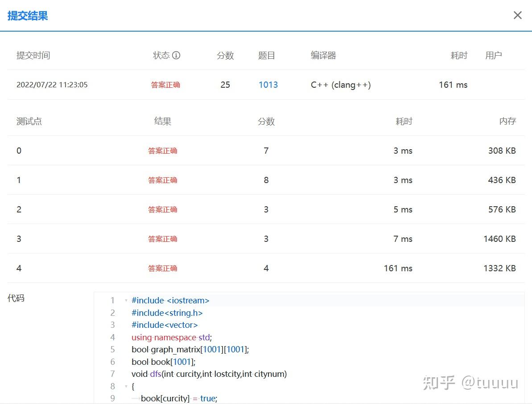Click the 提交结果 dialog title
This screenshot has width=532, height=404.
pyautogui.click(x=28, y=16)
